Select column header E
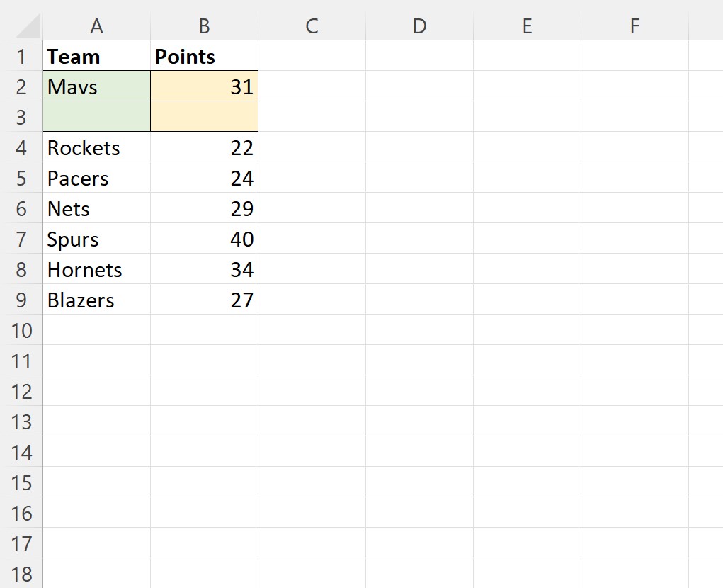The image size is (723, 588). click(x=527, y=26)
